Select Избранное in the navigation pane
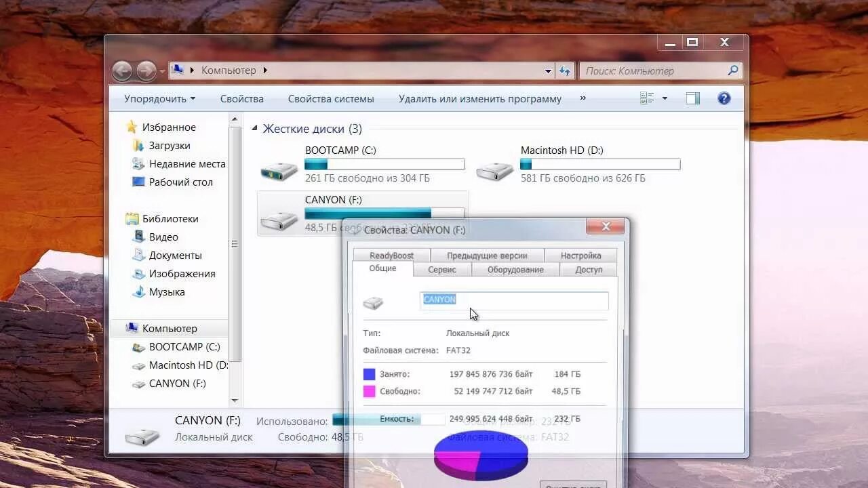This screenshot has width=868, height=488. coord(169,127)
